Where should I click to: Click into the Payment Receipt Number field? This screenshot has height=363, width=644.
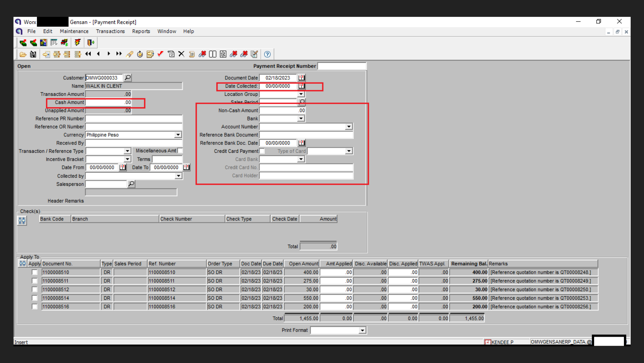[x=342, y=66]
